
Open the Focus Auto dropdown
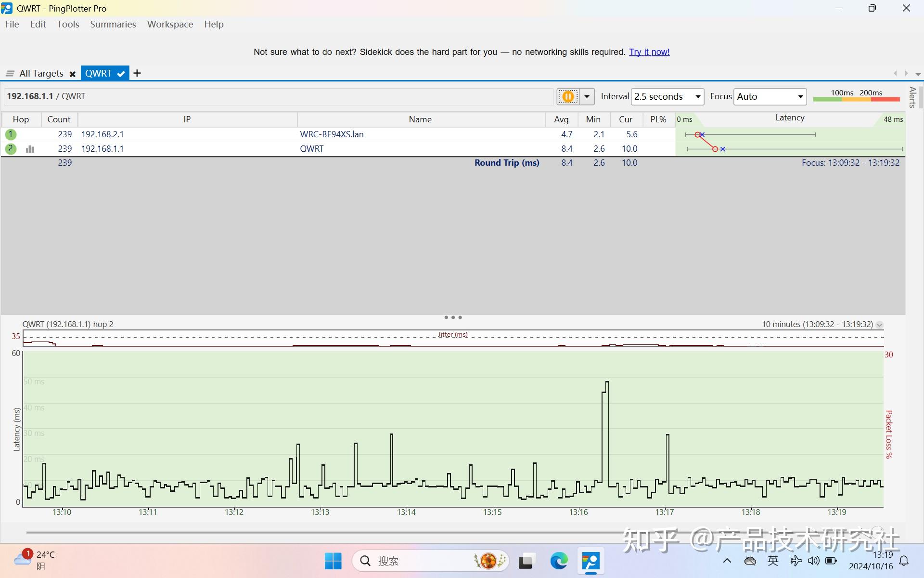click(770, 96)
